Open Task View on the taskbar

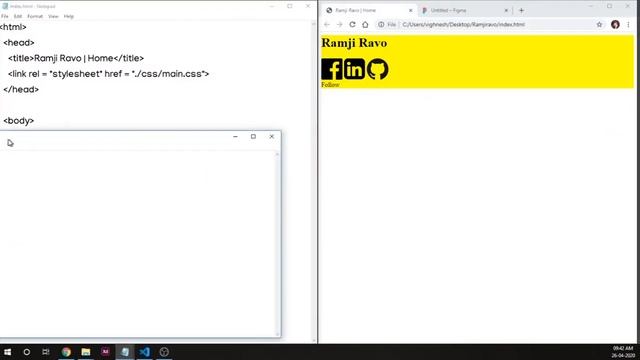coord(46,352)
